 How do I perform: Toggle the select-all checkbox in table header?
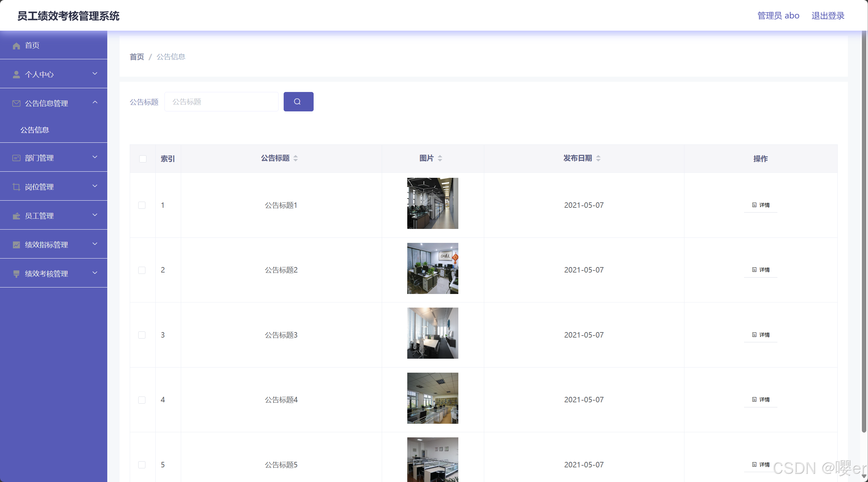tap(143, 159)
